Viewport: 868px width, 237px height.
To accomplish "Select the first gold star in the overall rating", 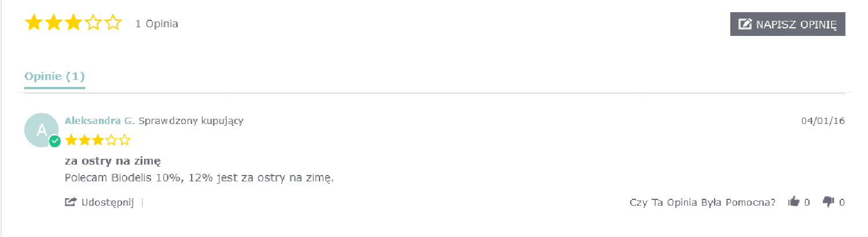I will click(34, 23).
